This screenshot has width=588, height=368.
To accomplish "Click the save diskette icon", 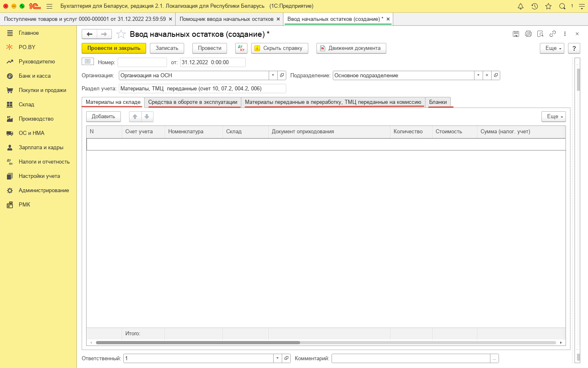I will (x=516, y=34).
